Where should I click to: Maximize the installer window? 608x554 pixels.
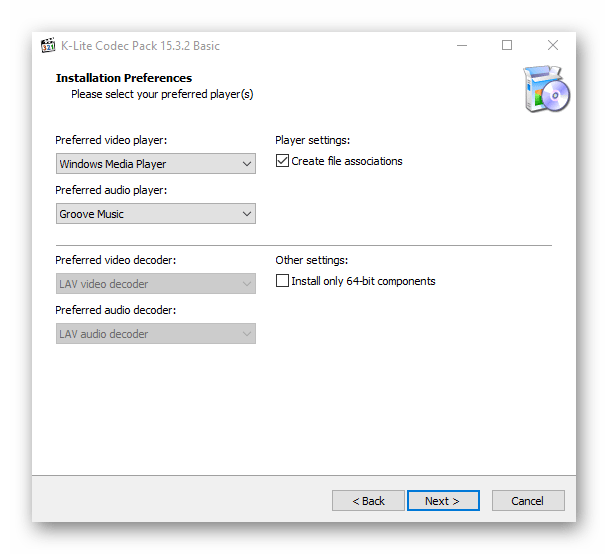coord(507,45)
